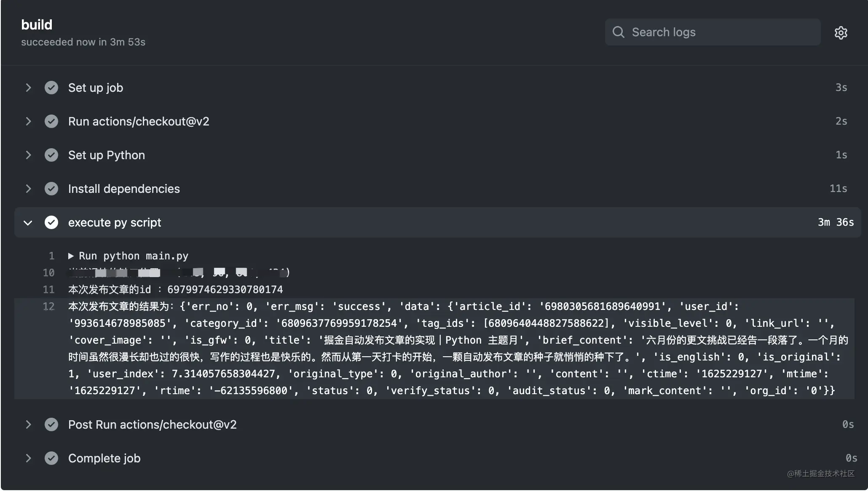The width and height of the screenshot is (868, 491).
Task: Click the 2s duration of Run actions/checkout@v2
Action: coord(841,121)
